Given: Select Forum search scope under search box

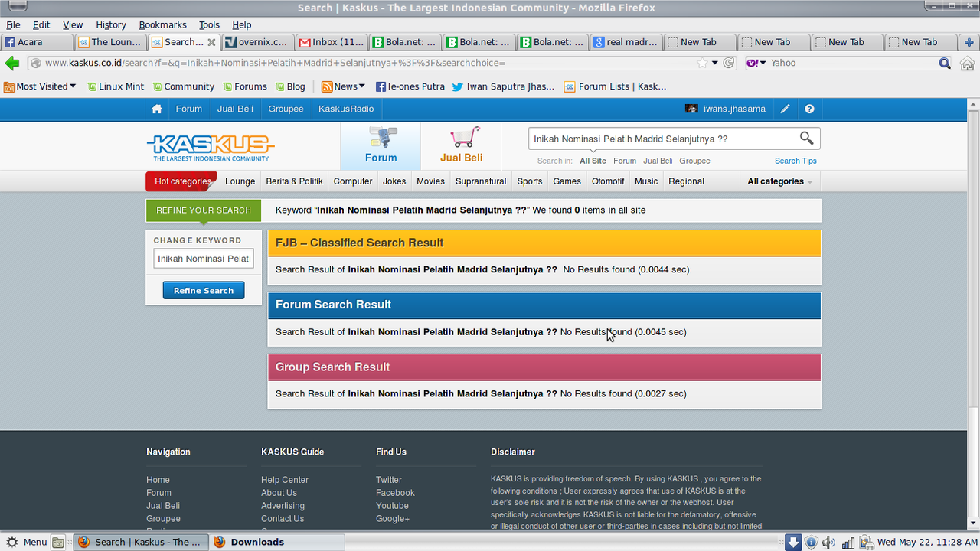Looking at the screenshot, I should tap(625, 161).
